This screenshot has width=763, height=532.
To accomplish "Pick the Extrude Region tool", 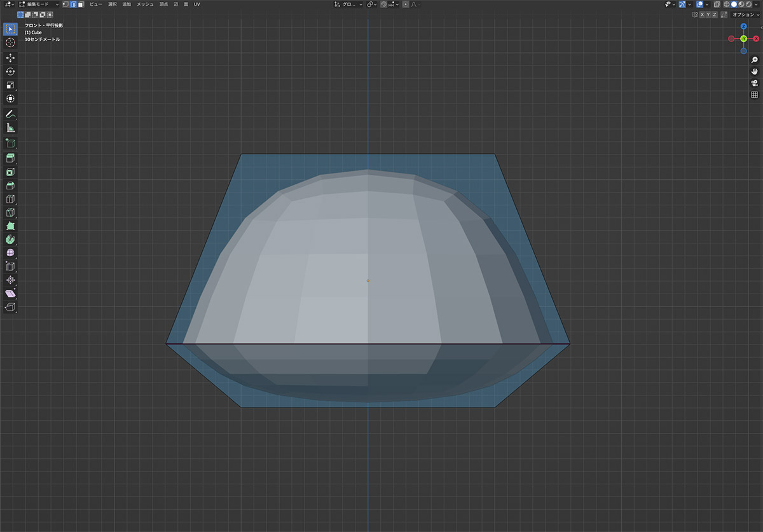I will point(10,158).
